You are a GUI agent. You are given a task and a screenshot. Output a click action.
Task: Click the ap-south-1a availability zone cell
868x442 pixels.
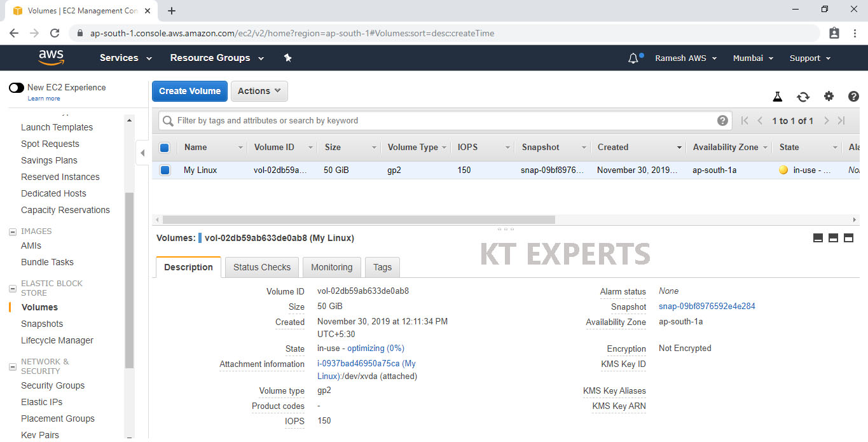click(x=715, y=170)
